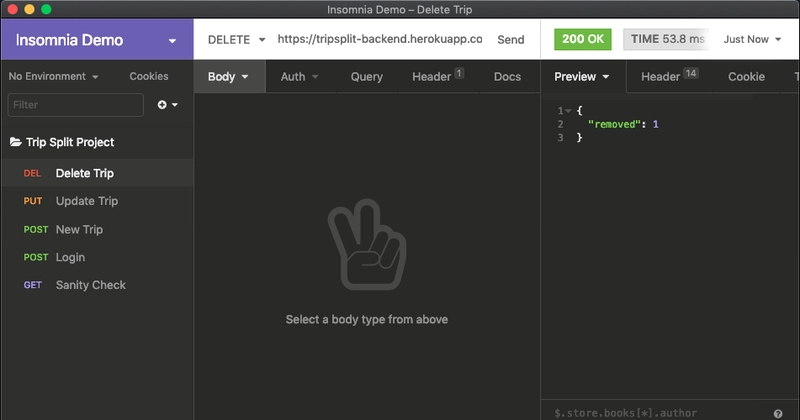Select the New Trip request
800x420 pixels.
tap(97, 230)
